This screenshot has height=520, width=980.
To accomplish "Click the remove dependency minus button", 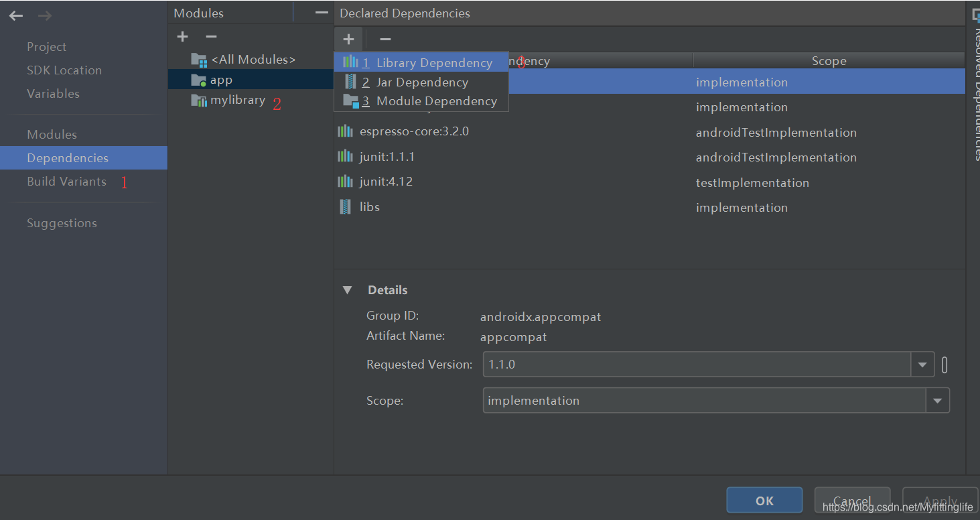I will [x=385, y=40].
